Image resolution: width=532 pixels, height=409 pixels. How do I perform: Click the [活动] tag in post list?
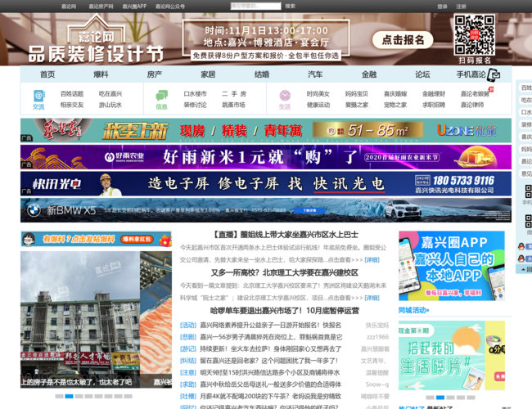[188, 326]
